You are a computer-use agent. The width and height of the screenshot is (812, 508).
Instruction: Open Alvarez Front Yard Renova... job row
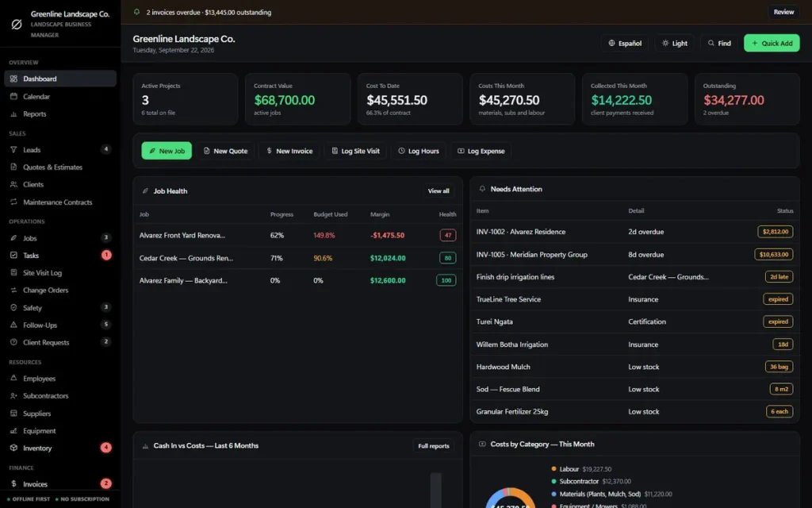tap(298, 235)
